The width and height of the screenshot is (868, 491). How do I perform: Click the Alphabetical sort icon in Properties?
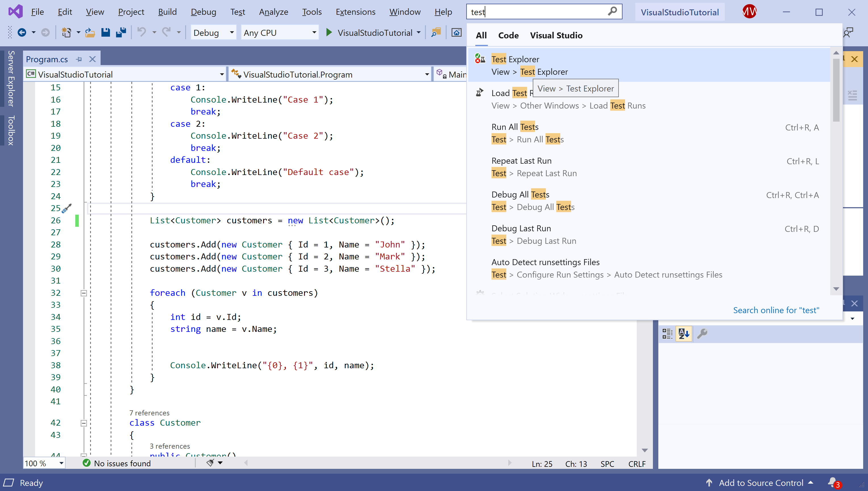point(684,334)
